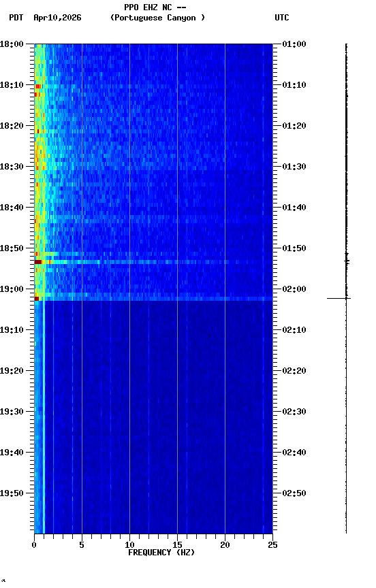
Task: Click the '18:00' PDT time label
Action: [12, 44]
